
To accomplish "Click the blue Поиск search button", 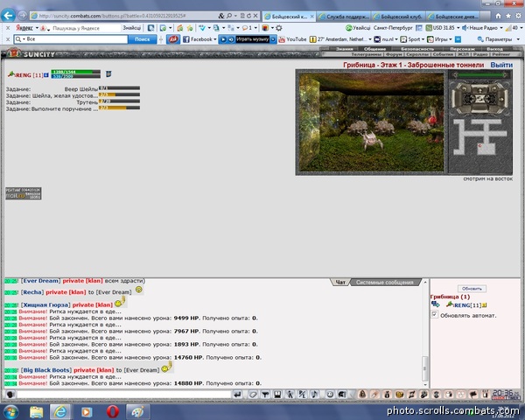I will point(142,39).
